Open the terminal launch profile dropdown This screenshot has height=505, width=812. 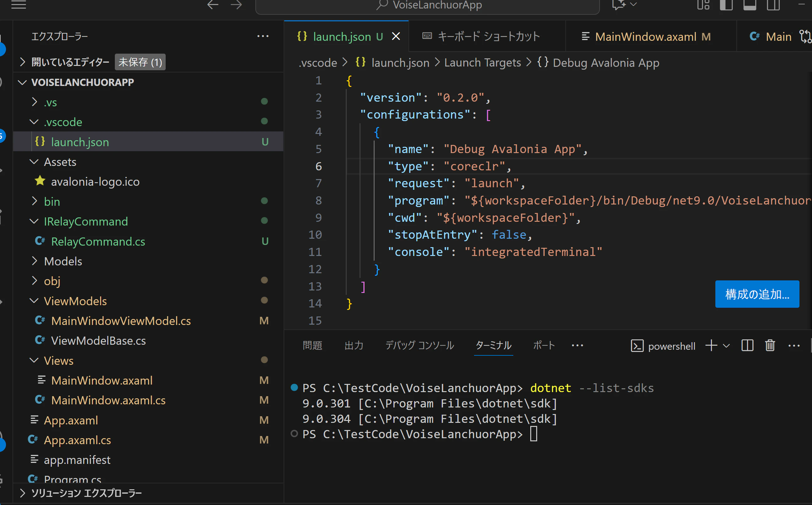pyautogui.click(x=726, y=345)
